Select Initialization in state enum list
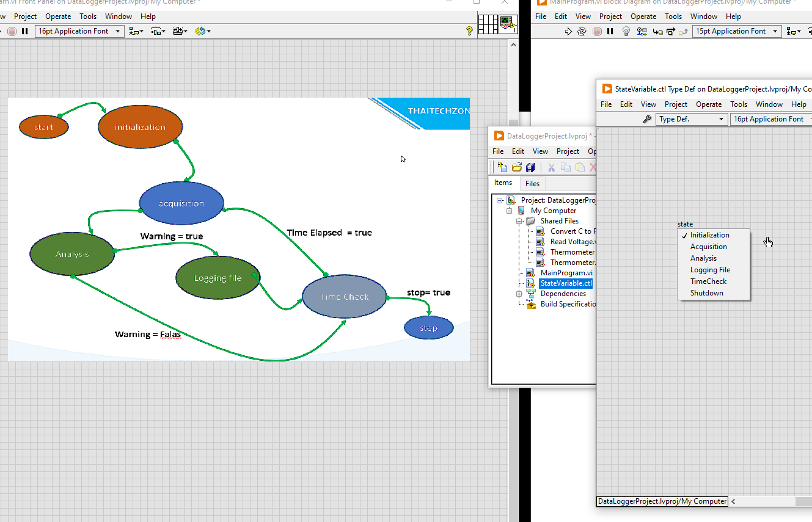 coord(714,235)
